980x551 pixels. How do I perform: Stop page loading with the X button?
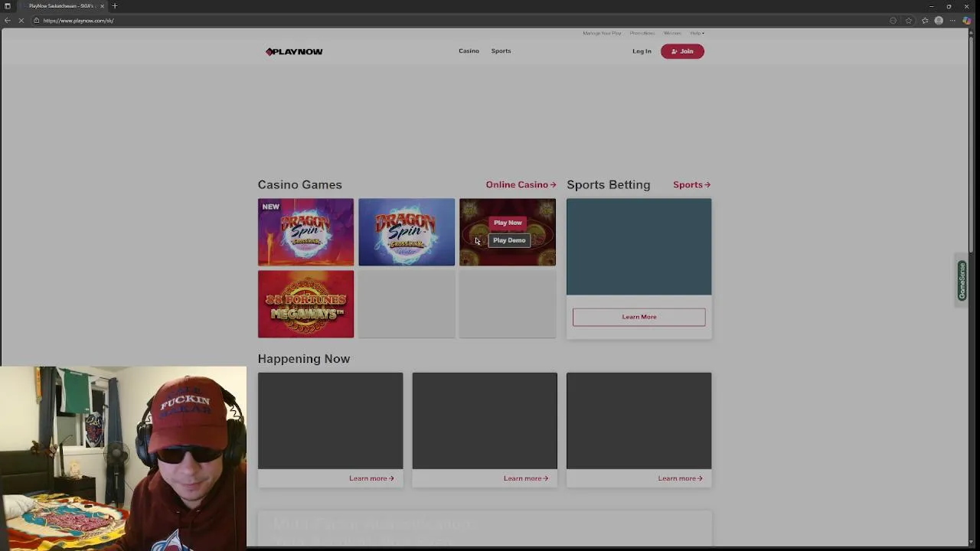[21, 21]
